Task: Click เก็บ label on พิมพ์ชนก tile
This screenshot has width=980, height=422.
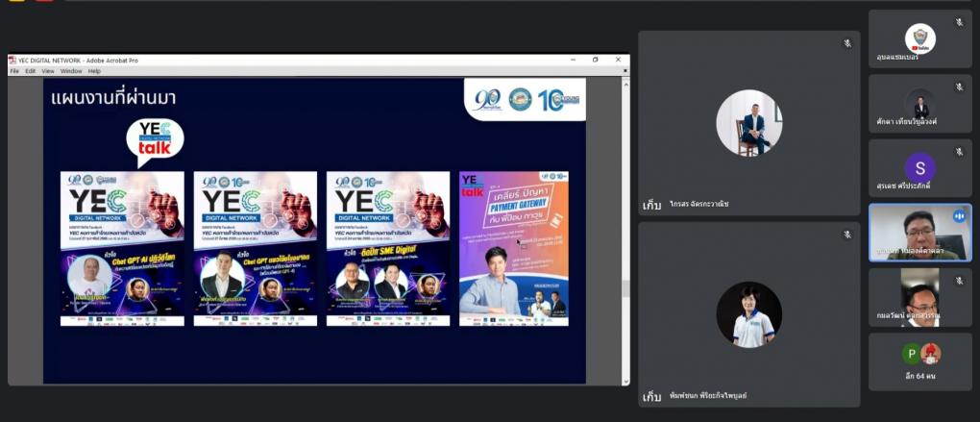Action: point(651,396)
